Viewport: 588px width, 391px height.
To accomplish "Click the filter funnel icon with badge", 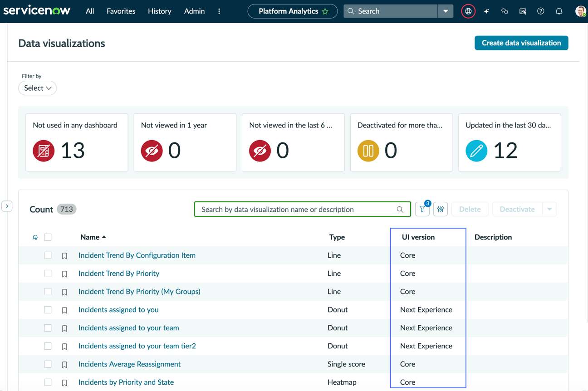I will [x=422, y=209].
